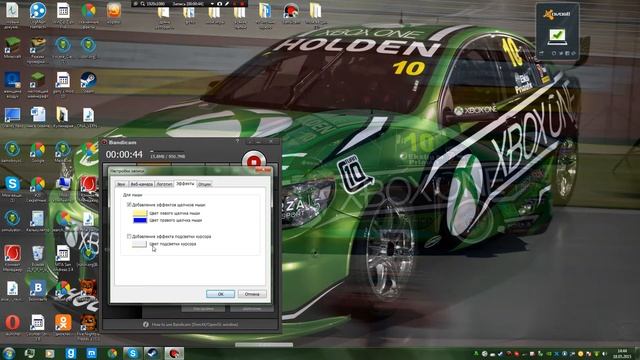Open the blue 'g' taskbar app
Image resolution: width=640 pixels, height=360 pixels.
point(71,353)
